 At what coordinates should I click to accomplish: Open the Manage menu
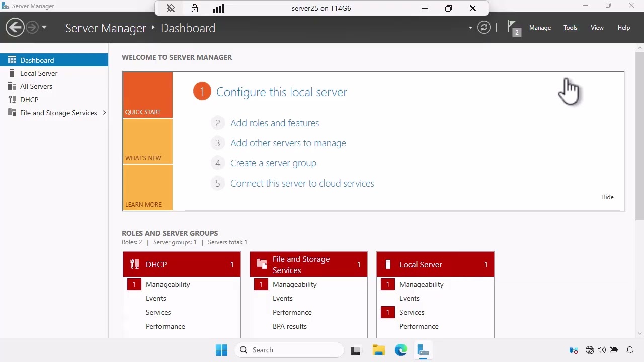coord(540,28)
